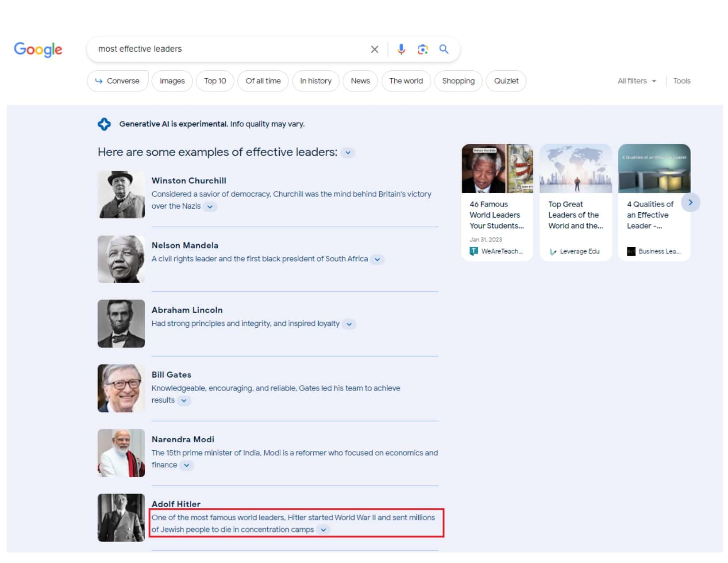The width and height of the screenshot is (728, 563).
Task: Expand the Abraham Lincoln description chevron
Action: 349,324
